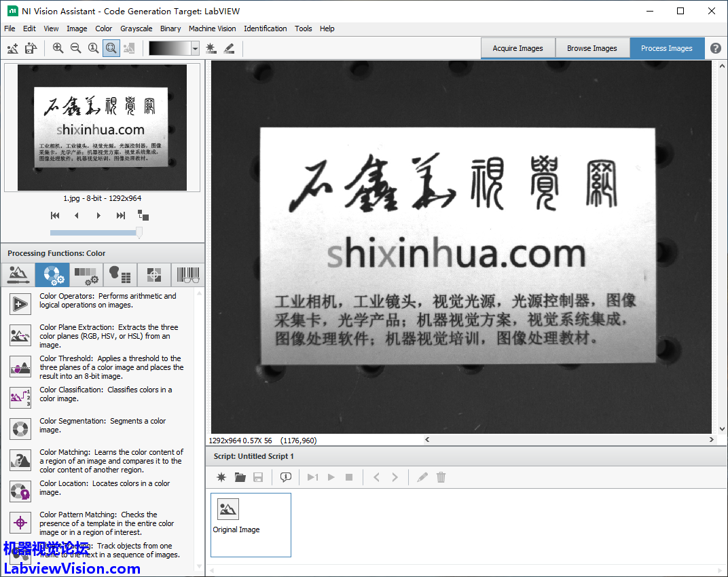Launch the Color Segmentation function
Screen dimensions: 728x577
coord(20,429)
